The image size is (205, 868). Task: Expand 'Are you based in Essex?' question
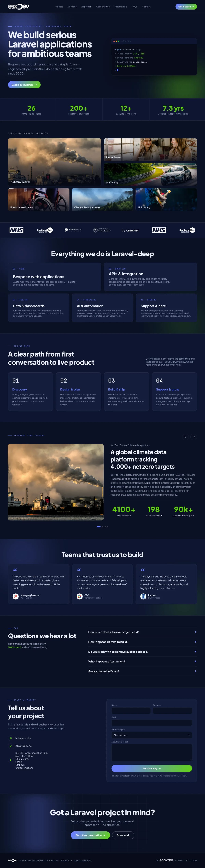142,671
